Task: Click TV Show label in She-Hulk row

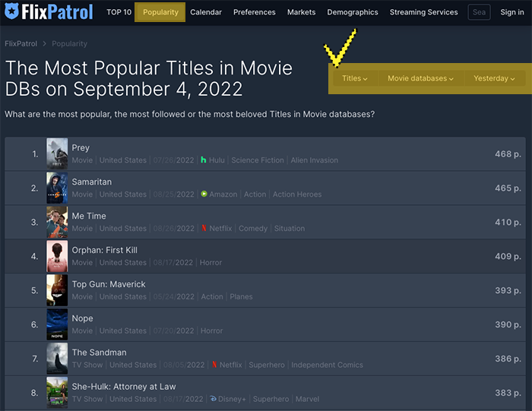Action: coord(87,399)
